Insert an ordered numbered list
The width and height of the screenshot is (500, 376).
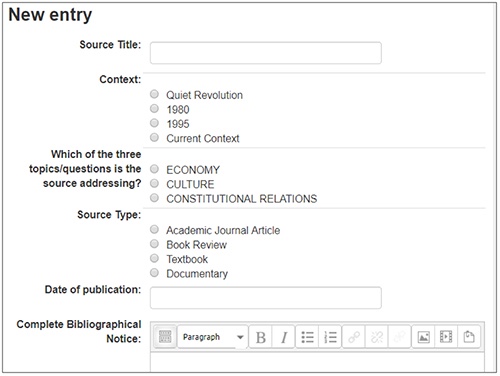coord(330,337)
